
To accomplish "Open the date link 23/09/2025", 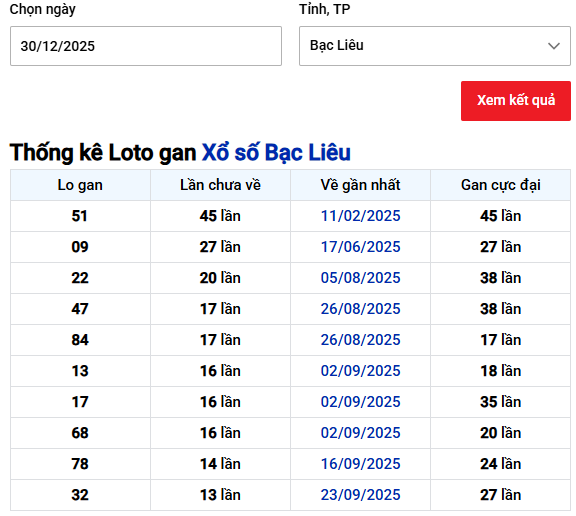I will (360, 495).
